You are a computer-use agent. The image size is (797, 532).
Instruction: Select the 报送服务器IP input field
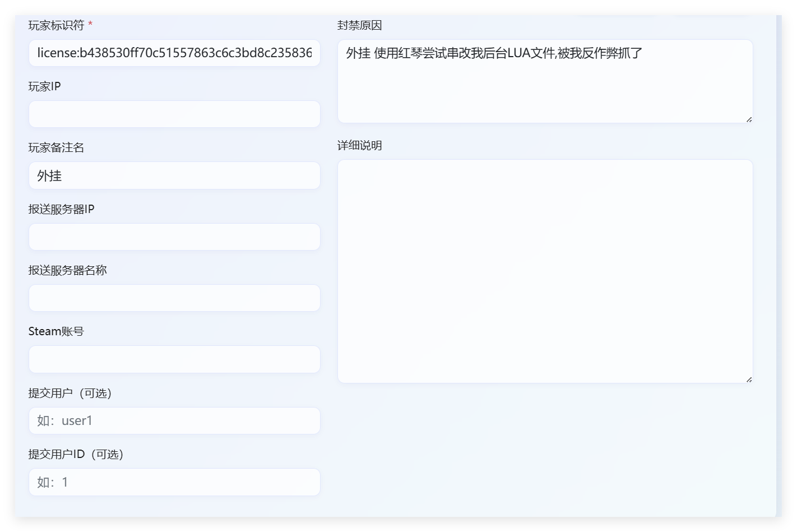click(174, 237)
